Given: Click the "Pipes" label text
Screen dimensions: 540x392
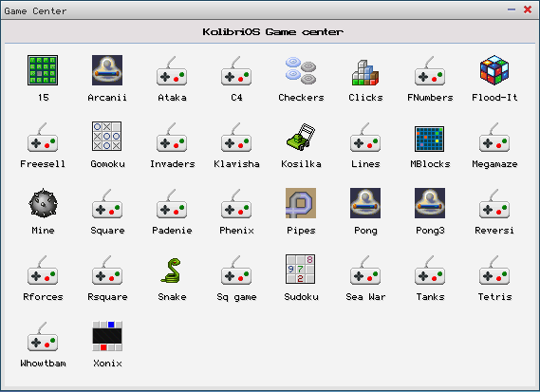Looking at the screenshot, I should click(301, 231).
